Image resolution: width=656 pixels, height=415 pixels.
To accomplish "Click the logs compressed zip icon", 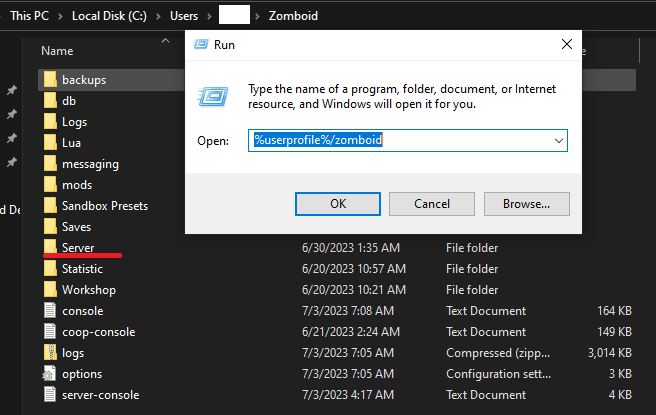I will click(51, 352).
